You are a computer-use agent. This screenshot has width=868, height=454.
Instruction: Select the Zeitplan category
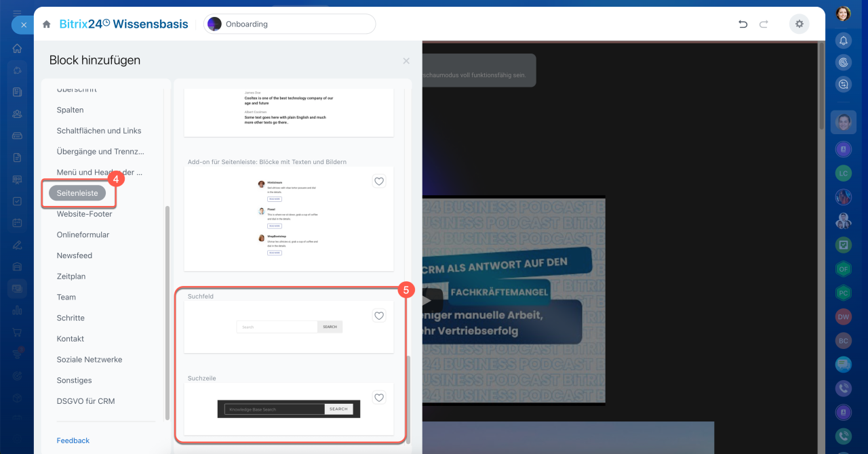pyautogui.click(x=71, y=276)
